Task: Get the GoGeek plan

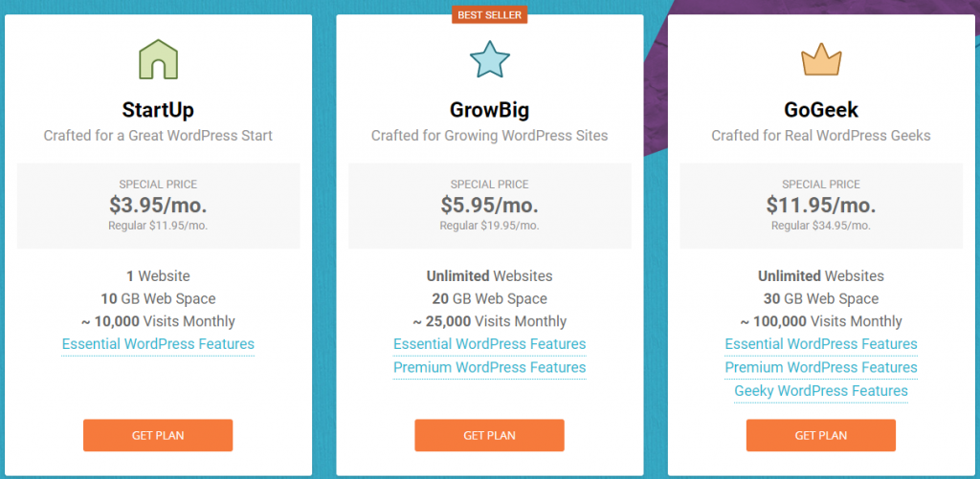Action: tap(820, 435)
